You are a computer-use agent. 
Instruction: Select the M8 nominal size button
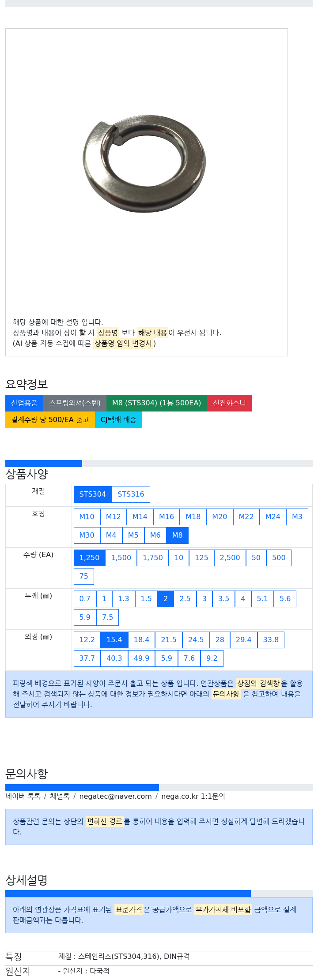[x=178, y=535]
